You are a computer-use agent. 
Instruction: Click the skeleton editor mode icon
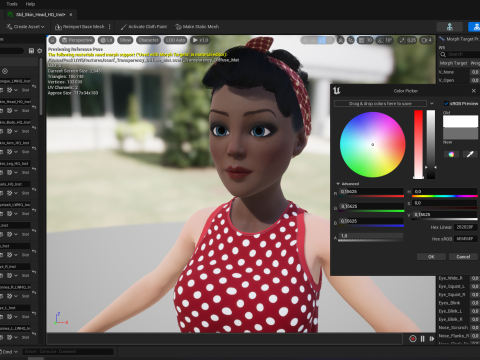450,27
